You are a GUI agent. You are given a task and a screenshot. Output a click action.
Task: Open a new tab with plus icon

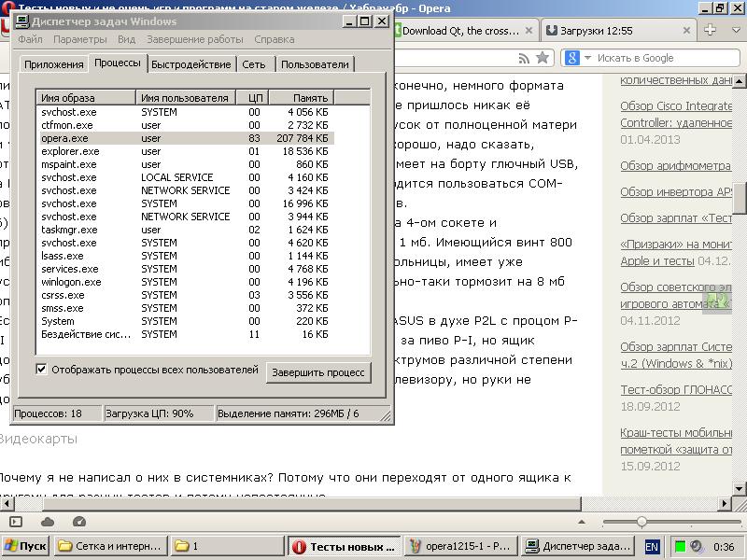click(710, 30)
